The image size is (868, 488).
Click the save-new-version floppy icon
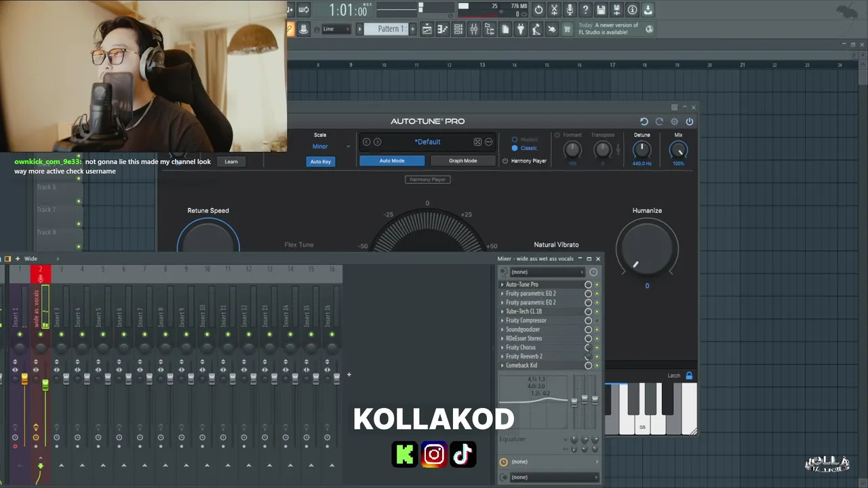click(x=616, y=9)
